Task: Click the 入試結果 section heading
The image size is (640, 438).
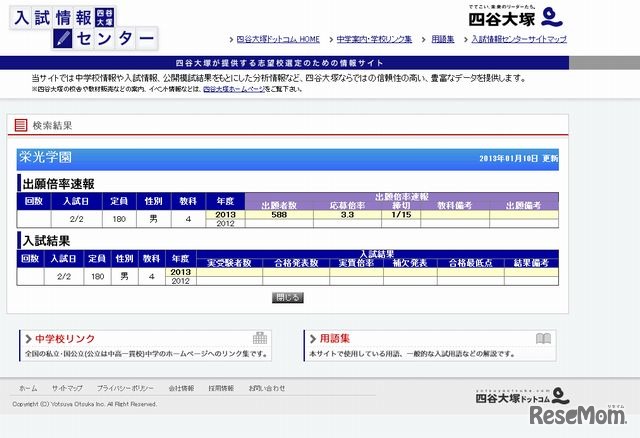Action: tap(47, 241)
